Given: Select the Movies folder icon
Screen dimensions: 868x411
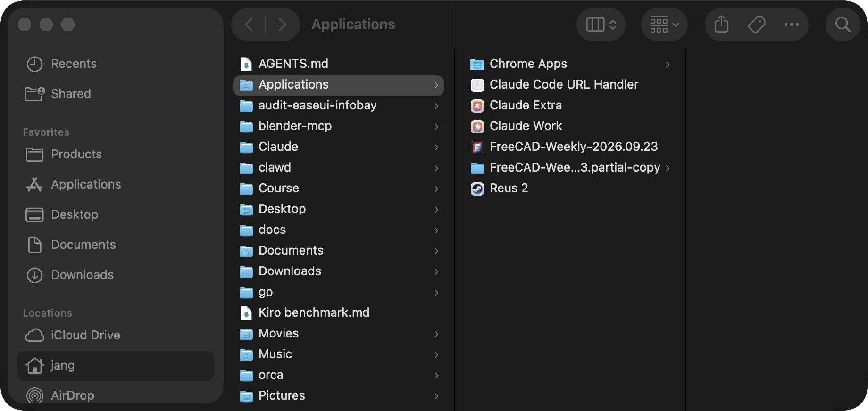Looking at the screenshot, I should (x=246, y=334).
